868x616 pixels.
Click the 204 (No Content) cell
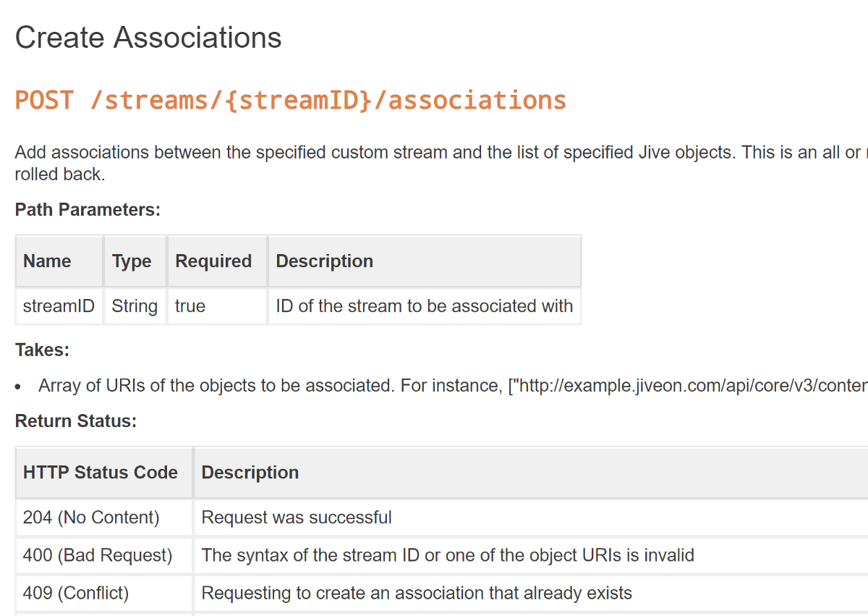pos(91,518)
